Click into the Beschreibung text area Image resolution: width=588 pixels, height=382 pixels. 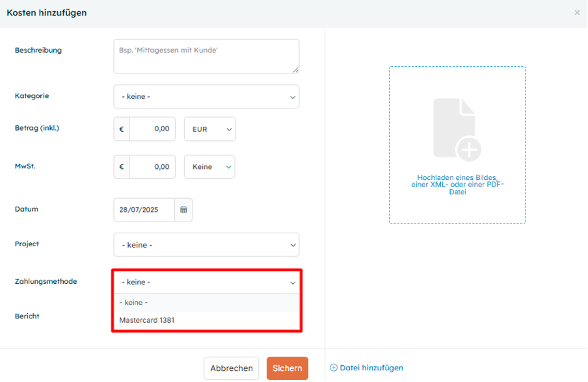(x=206, y=57)
